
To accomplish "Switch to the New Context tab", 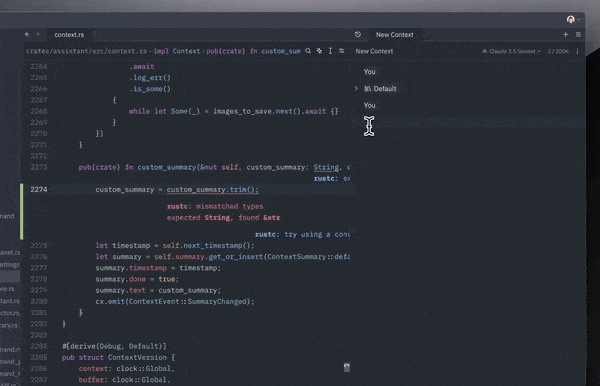I will pyautogui.click(x=395, y=35).
